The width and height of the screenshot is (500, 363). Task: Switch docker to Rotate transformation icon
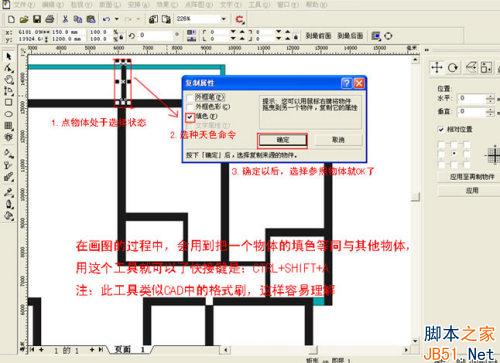pos(453,68)
